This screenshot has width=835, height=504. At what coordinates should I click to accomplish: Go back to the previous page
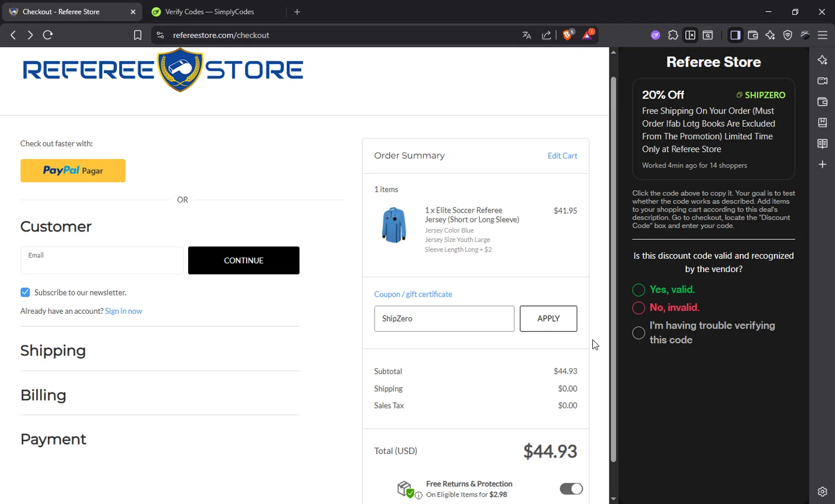[13, 35]
